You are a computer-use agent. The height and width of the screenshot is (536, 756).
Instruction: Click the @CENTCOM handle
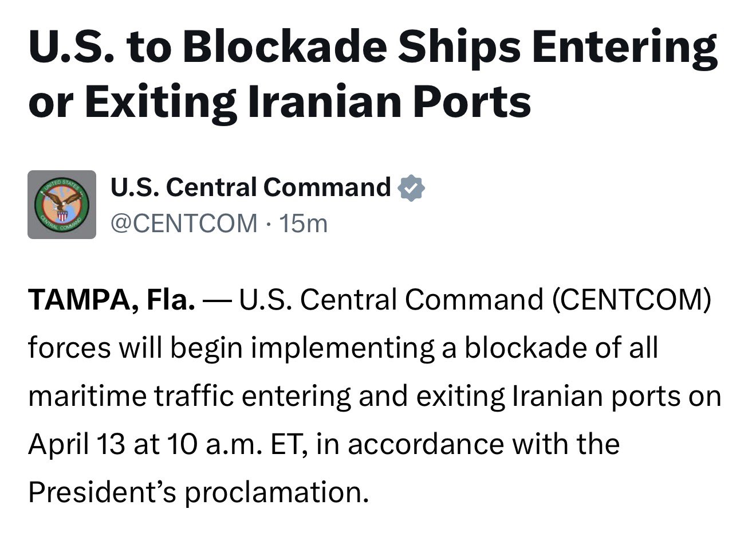(184, 223)
